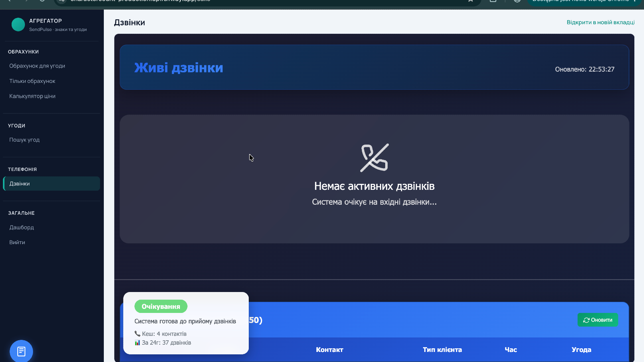Image resolution: width=644 pixels, height=362 pixels.
Task: Click Система очікує на вхідні дзвінки text
Action: coord(374,202)
